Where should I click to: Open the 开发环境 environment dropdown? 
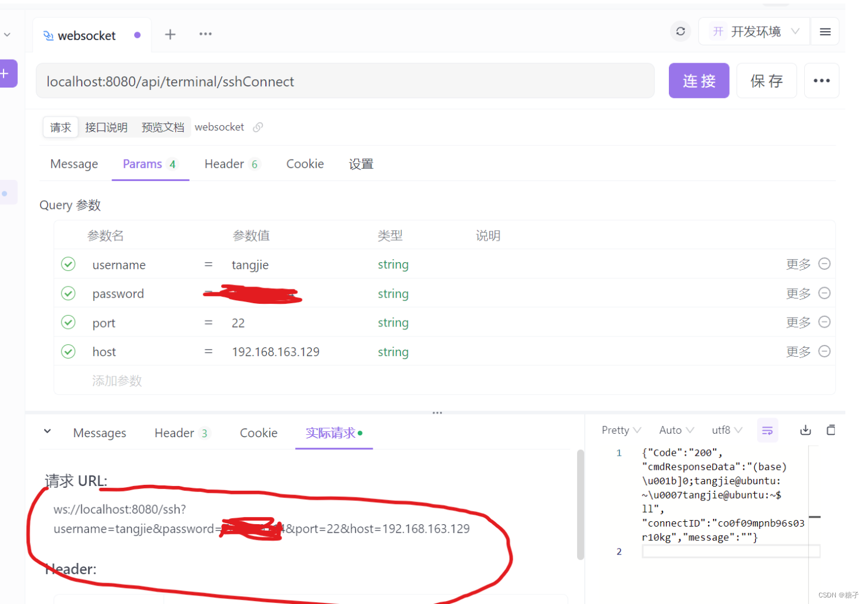click(x=755, y=32)
